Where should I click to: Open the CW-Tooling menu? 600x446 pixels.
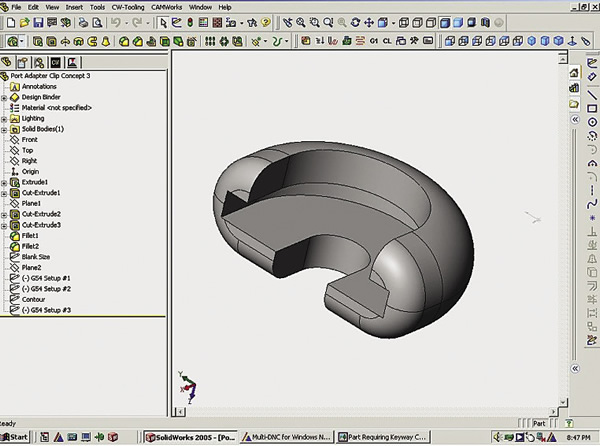pyautogui.click(x=128, y=7)
